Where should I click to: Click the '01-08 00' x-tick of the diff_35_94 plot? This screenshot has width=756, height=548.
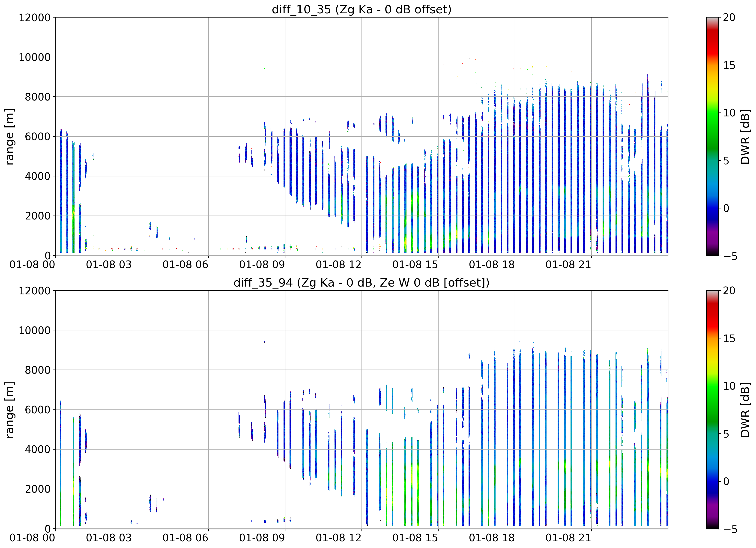pos(32,538)
